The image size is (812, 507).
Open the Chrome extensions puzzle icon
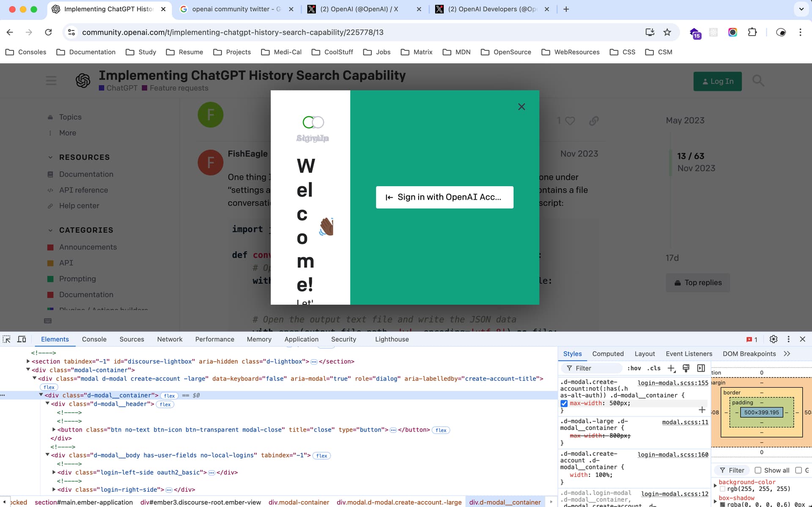coord(752,32)
